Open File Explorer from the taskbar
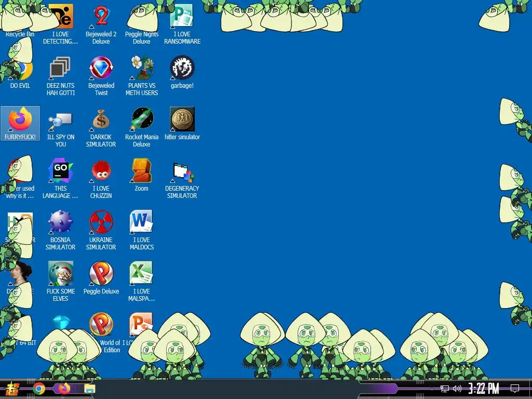This screenshot has height=399, width=532. 89,389
